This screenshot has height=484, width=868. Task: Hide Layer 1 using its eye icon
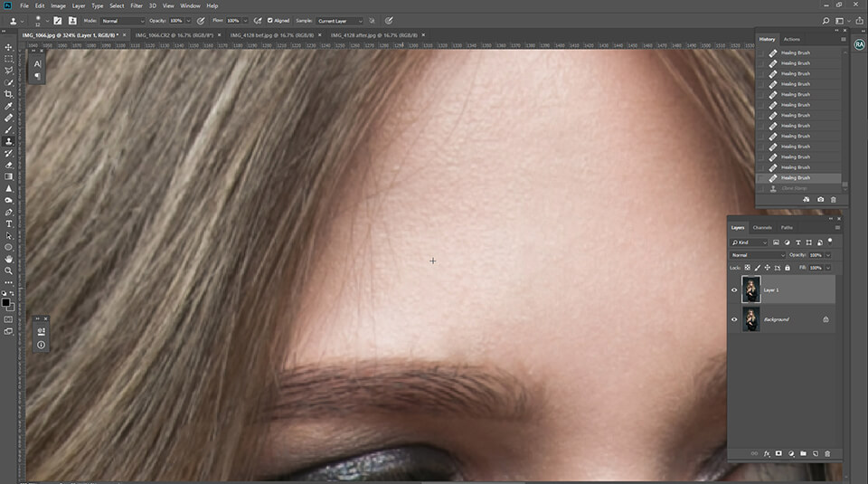(x=734, y=290)
